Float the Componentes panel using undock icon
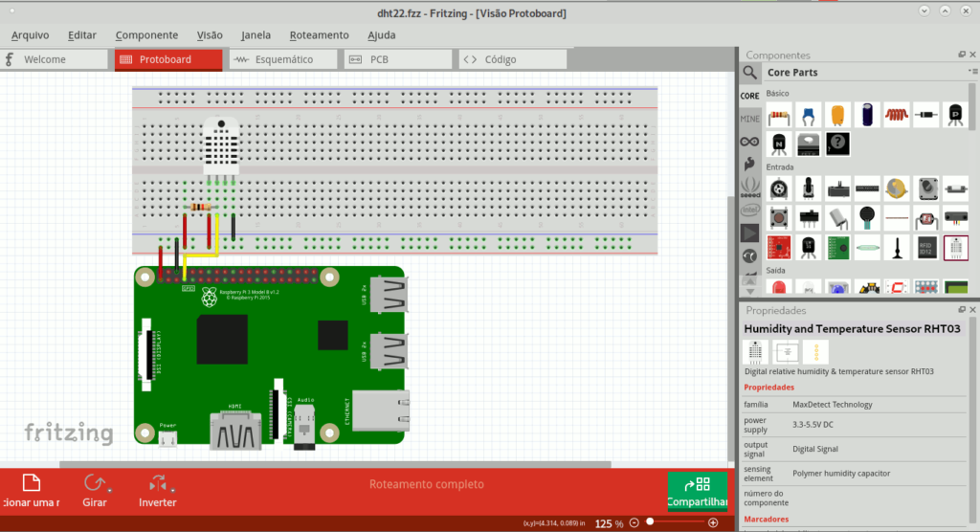Viewport: 980px width, 532px height. [961, 55]
